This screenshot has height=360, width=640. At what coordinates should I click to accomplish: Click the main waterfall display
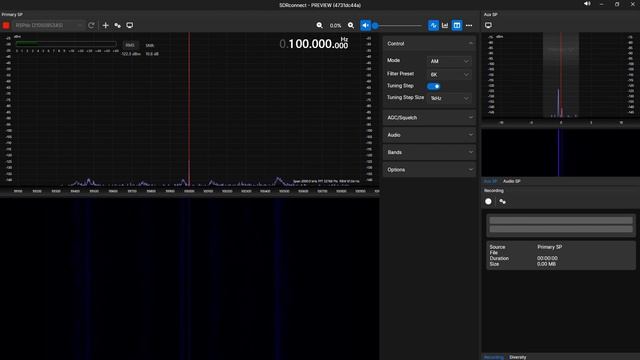(x=190, y=279)
